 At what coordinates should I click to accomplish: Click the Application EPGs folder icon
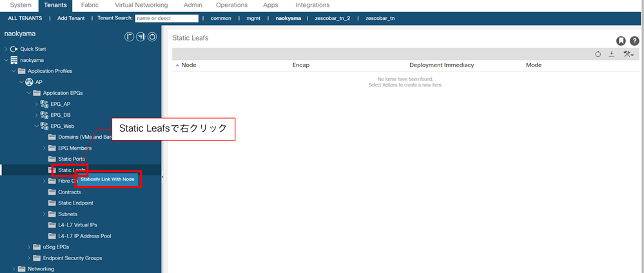pyautogui.click(x=37, y=93)
